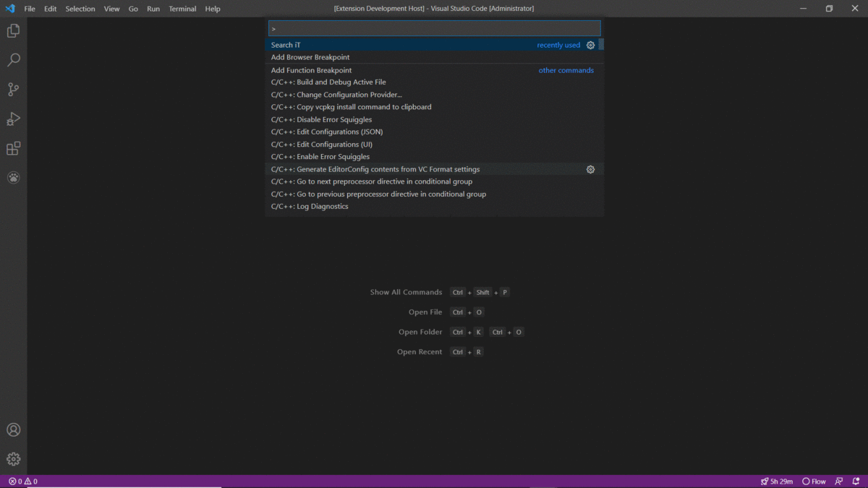The width and height of the screenshot is (868, 488).
Task: Open the Run and Debug view
Action: click(x=13, y=119)
